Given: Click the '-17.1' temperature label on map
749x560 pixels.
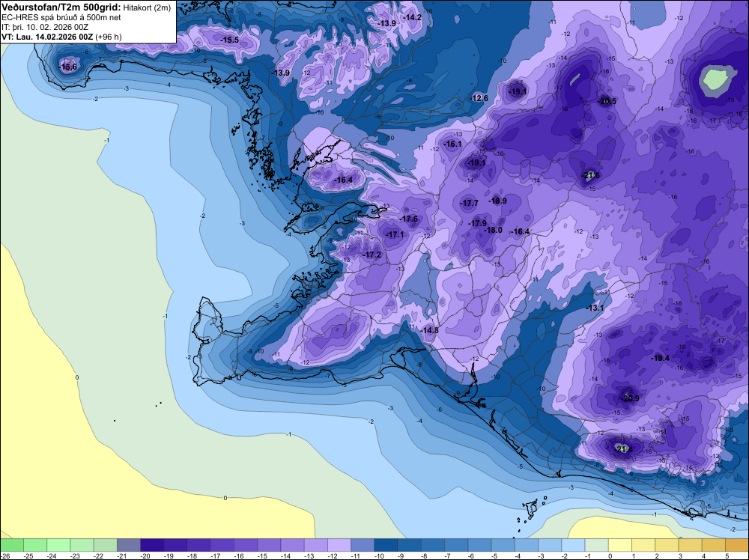Looking at the screenshot, I should click(x=395, y=235).
